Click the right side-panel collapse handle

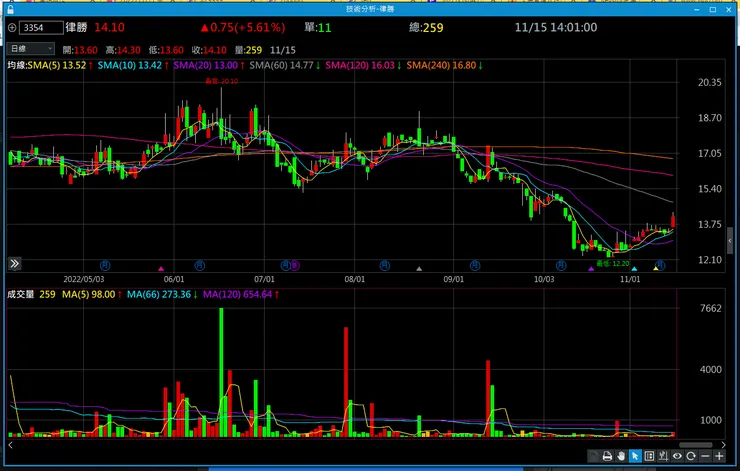coord(730,241)
